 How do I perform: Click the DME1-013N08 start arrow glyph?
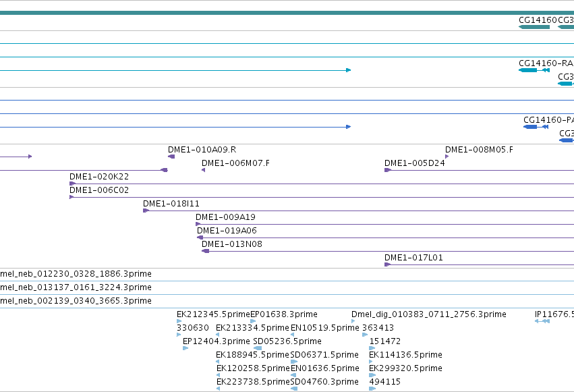click(205, 251)
